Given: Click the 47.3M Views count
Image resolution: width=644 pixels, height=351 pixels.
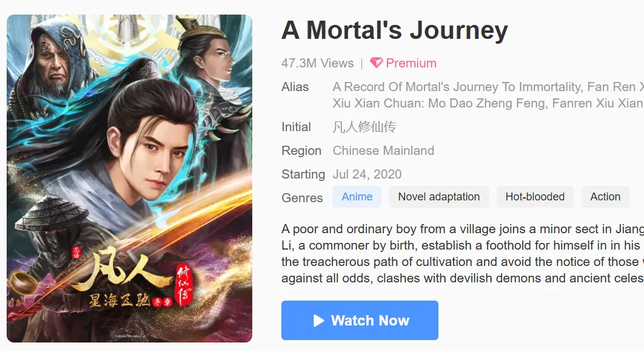Looking at the screenshot, I should coord(317,63).
